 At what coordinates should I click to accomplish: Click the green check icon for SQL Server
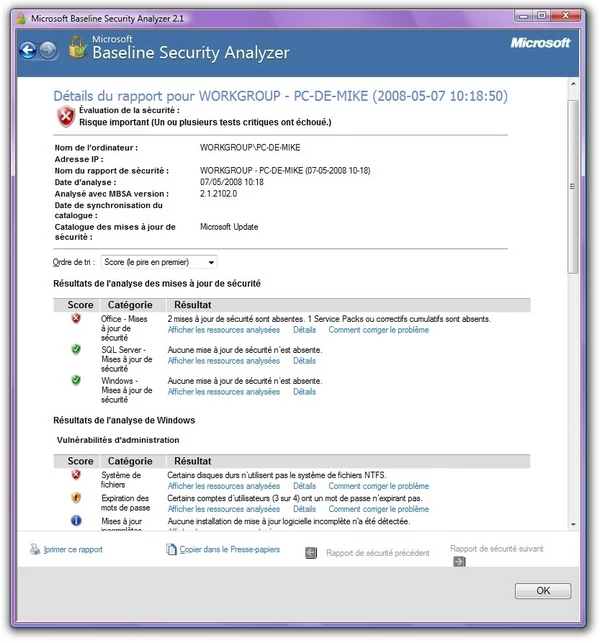[76, 349]
